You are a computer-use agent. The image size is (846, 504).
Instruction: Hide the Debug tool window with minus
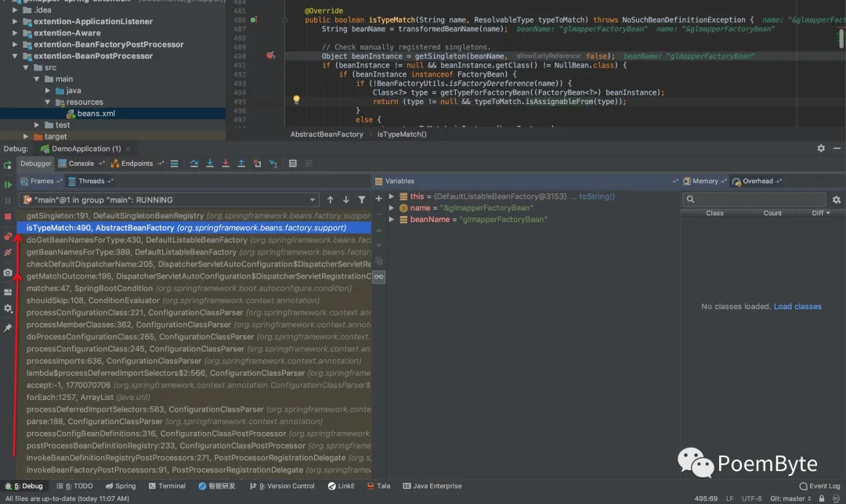[x=837, y=148]
